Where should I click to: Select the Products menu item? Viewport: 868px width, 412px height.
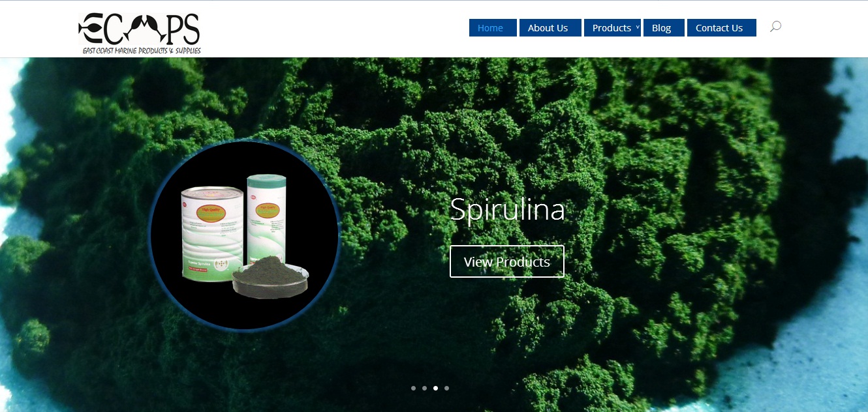tap(612, 28)
